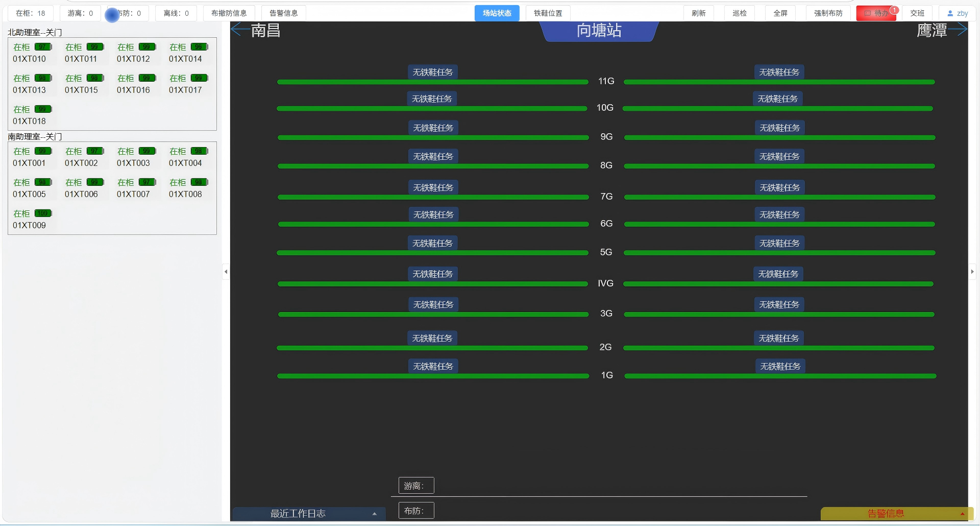Switch to the 场站状态 tab
980x526 pixels.
click(497, 13)
